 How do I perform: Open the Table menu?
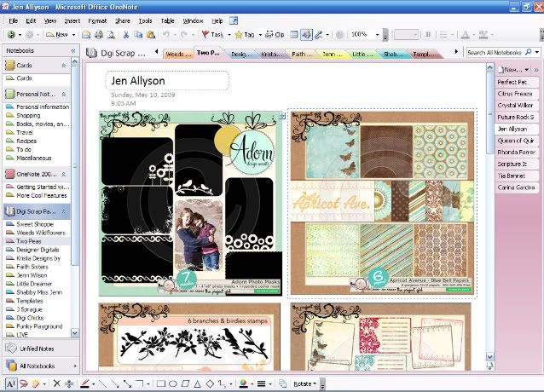[x=167, y=20]
